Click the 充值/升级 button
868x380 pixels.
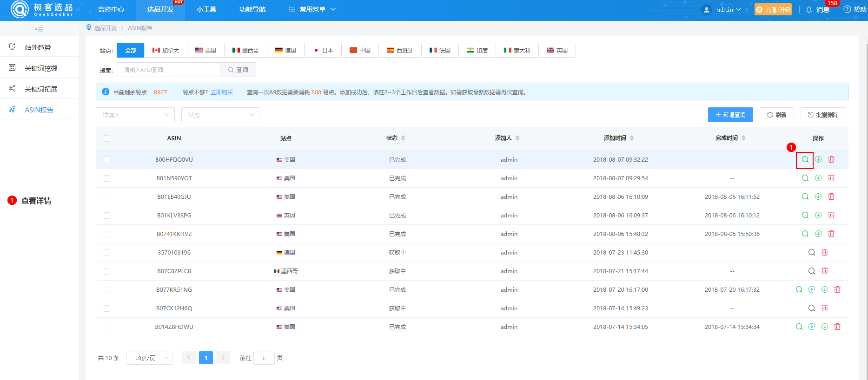click(x=773, y=9)
